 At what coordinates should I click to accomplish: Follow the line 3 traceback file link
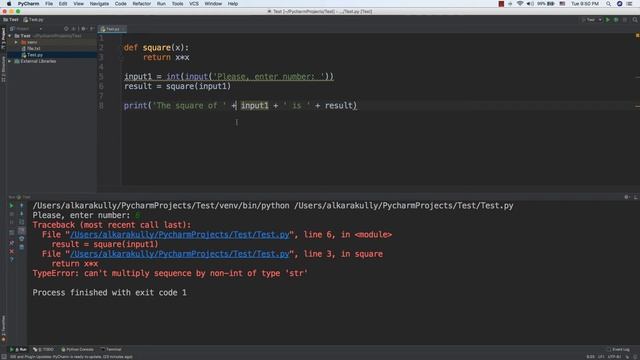pyautogui.click(x=180, y=254)
